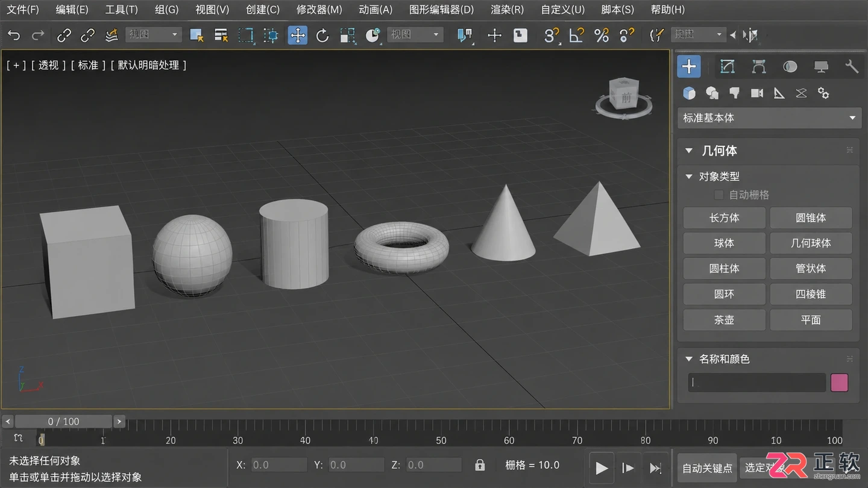Toggle the Spinner Snap button
Viewport: 868px width, 488px height.
pyautogui.click(x=627, y=35)
